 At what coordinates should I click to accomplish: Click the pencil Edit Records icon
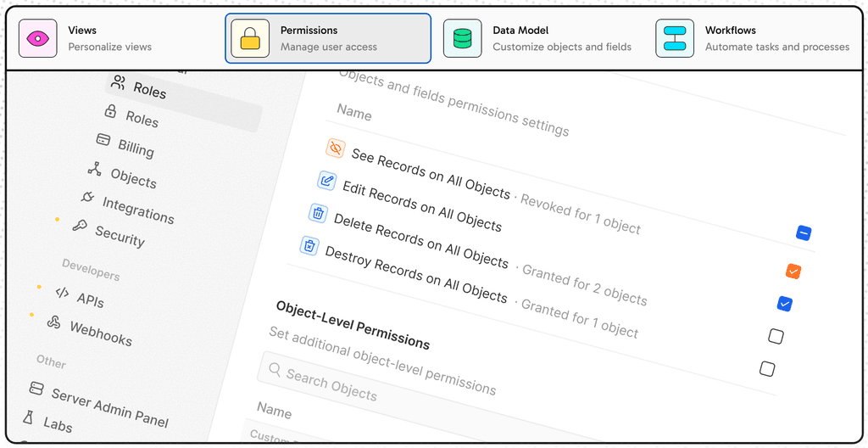point(326,180)
